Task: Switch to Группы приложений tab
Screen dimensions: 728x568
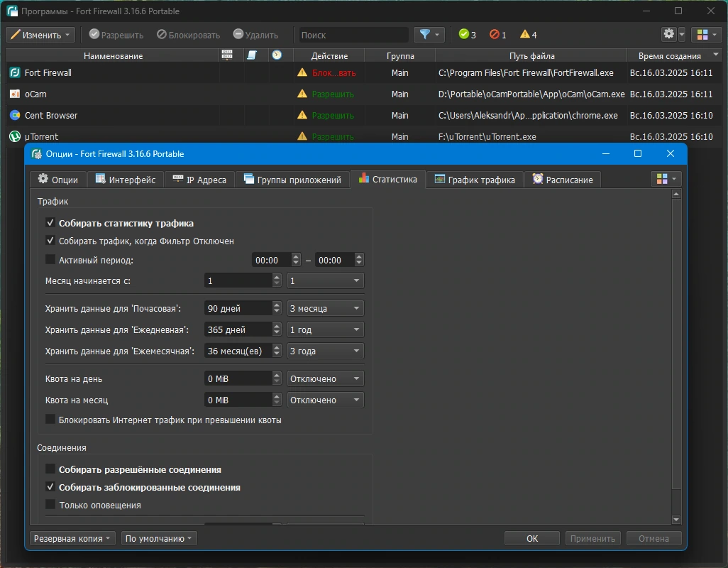Action: 292,179
